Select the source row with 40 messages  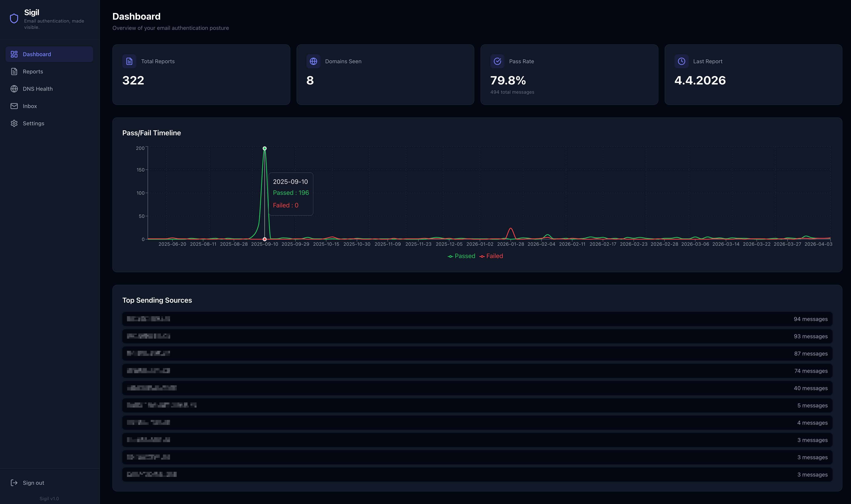477,388
